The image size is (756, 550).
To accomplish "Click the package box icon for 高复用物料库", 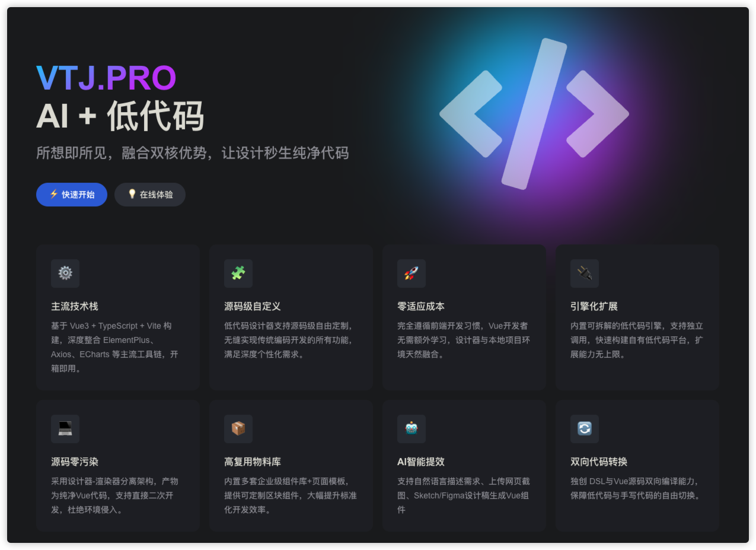I will (x=238, y=429).
